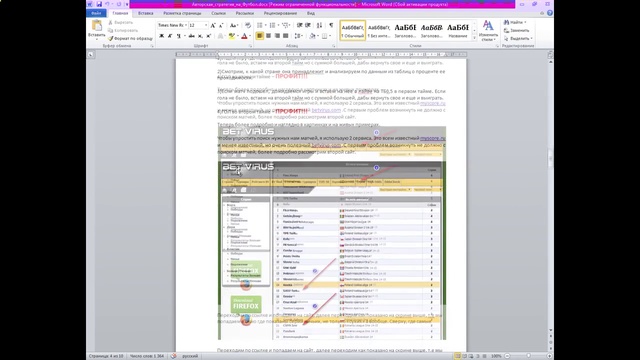Toggle print layout view in status bar
The width and height of the screenshot is (640, 360).
coord(457,356)
